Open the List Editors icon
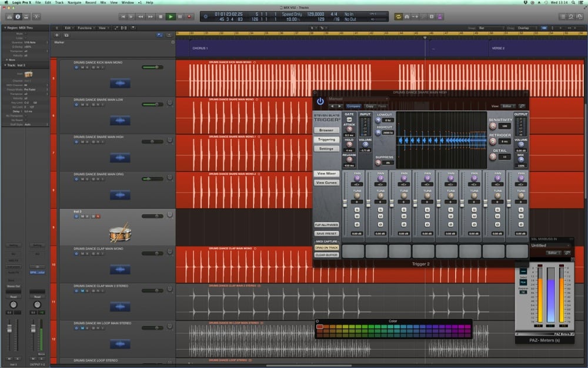Viewport: 588px width, 368px height. [x=563, y=16]
